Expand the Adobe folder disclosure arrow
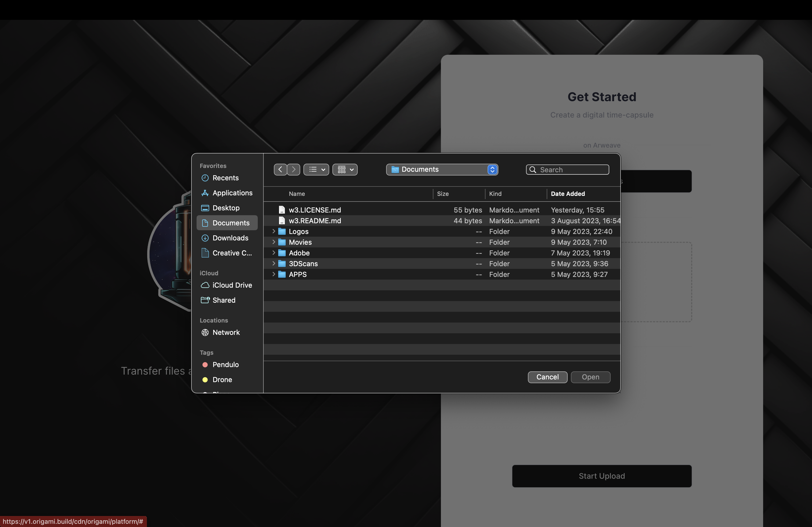This screenshot has height=527, width=812. 274,252
